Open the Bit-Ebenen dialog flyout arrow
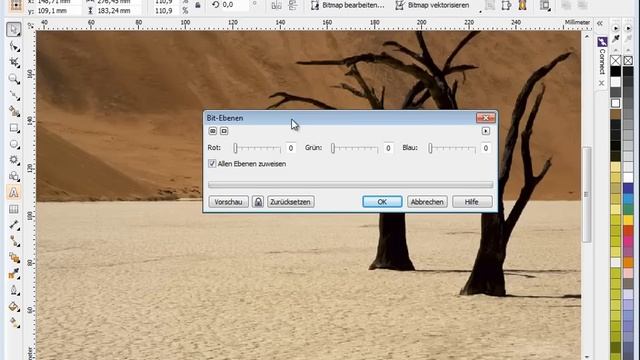 486,131
